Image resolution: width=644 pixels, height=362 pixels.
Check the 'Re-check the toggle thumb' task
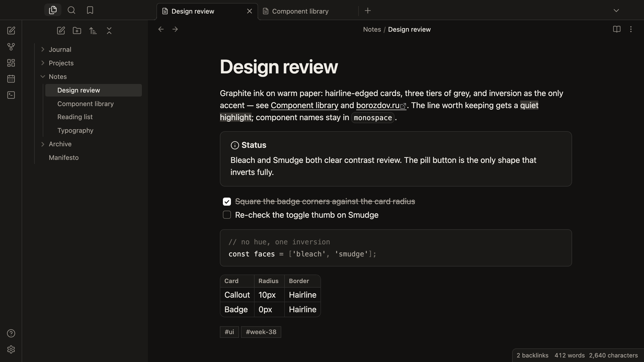click(x=227, y=215)
